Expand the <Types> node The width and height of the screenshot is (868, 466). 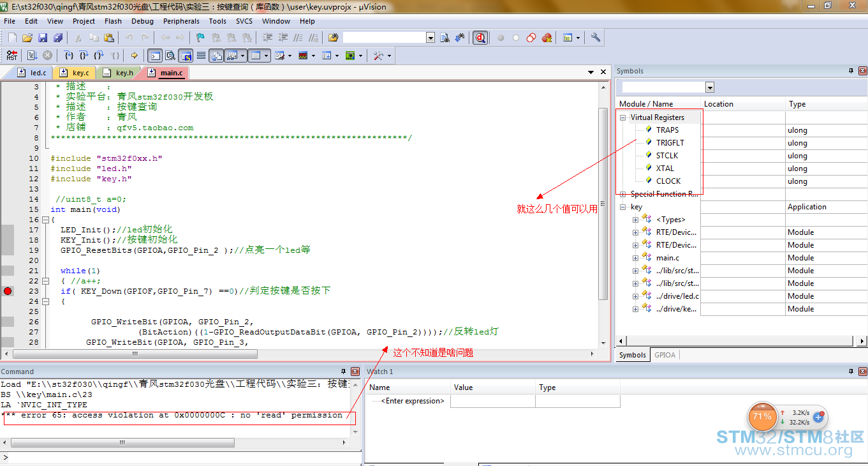click(x=635, y=220)
